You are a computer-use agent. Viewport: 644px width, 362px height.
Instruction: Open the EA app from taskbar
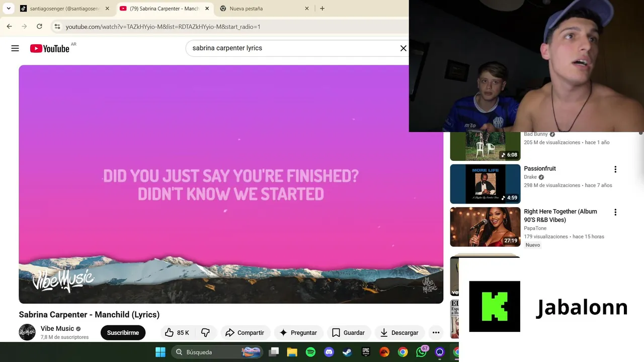pos(384,352)
